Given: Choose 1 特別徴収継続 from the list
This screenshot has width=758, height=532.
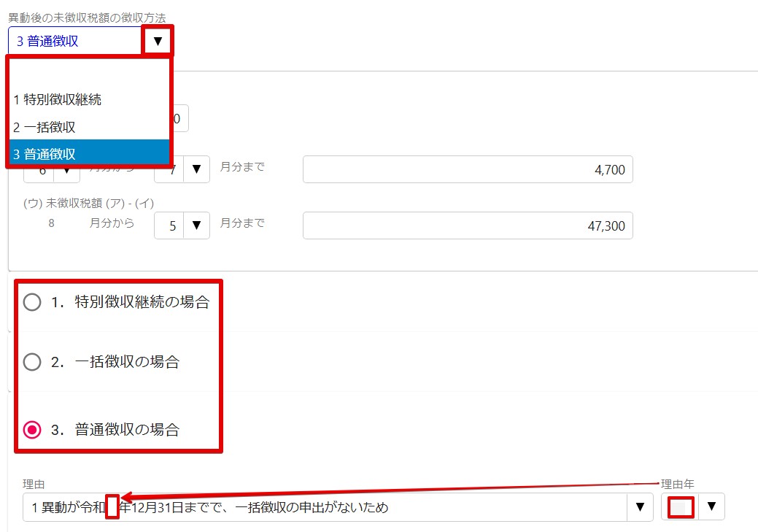Looking at the screenshot, I should pos(90,100).
